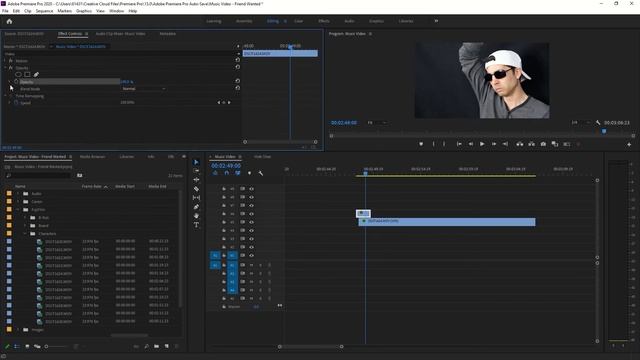
Task: Add marker in the Program Monitor
Action: [x=421, y=144]
